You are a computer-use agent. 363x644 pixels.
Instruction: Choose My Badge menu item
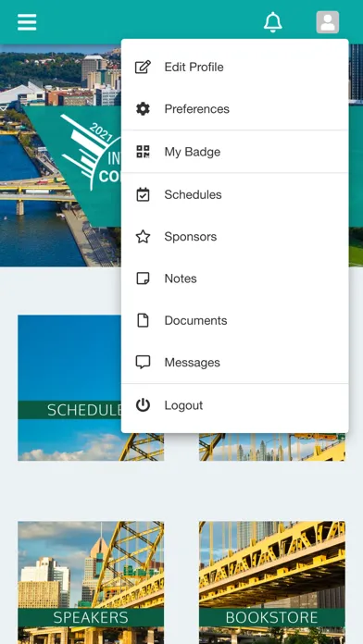pyautogui.click(x=234, y=152)
